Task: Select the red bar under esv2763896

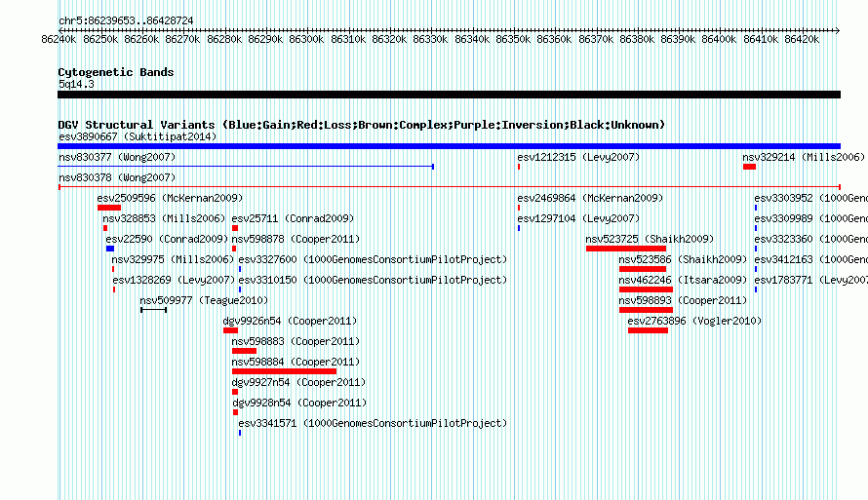Action: [649, 330]
